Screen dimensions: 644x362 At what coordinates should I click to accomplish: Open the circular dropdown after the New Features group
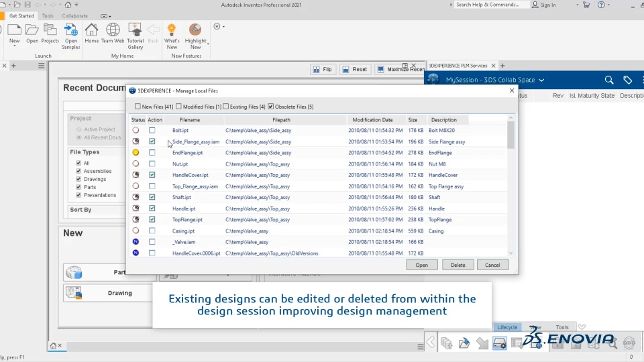click(x=219, y=27)
